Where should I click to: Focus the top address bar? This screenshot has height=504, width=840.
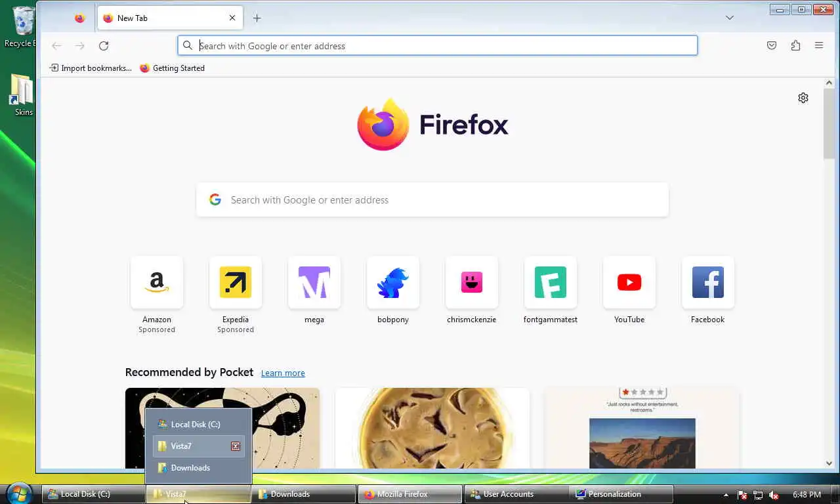click(x=437, y=46)
